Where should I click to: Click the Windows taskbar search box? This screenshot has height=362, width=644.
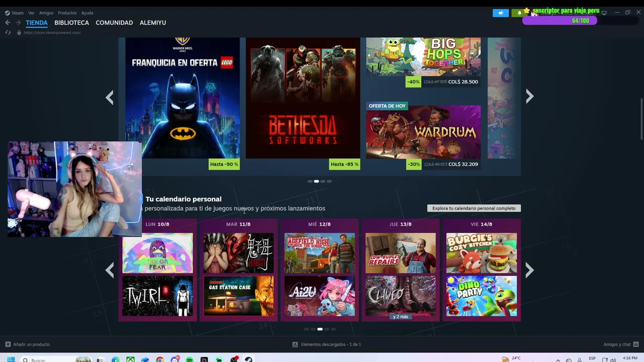click(56, 359)
